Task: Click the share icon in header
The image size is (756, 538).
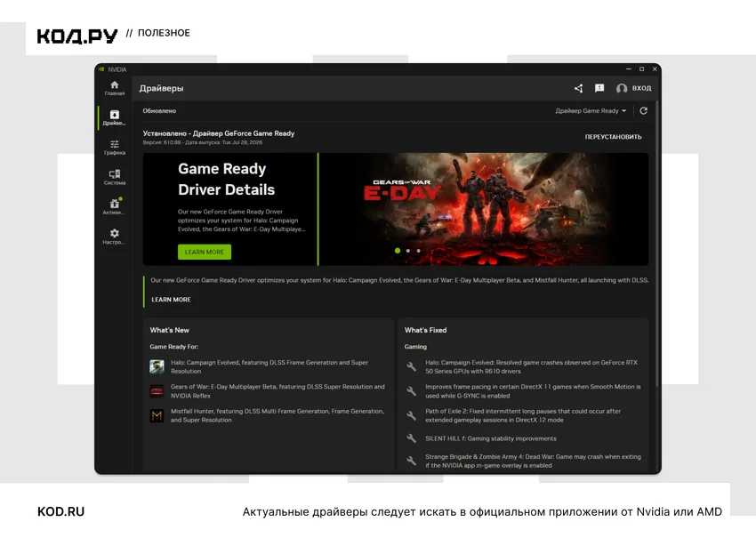Action: pyautogui.click(x=579, y=88)
